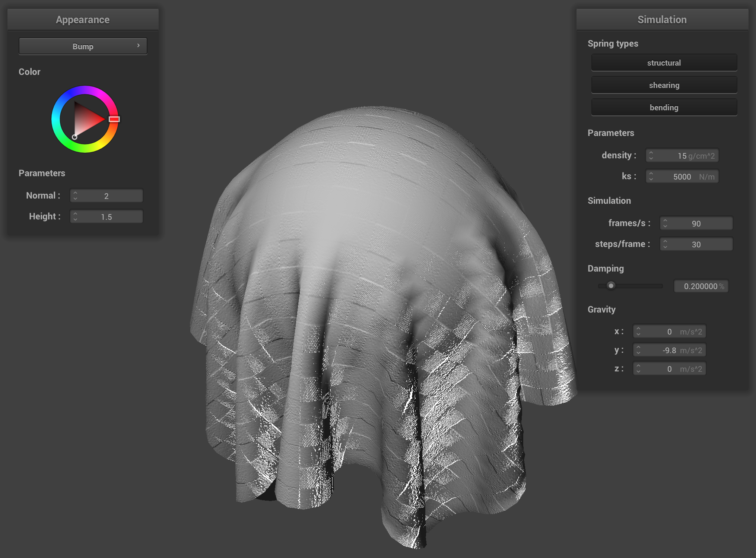
Task: Pick a shade in the color triangle
Action: click(x=86, y=119)
